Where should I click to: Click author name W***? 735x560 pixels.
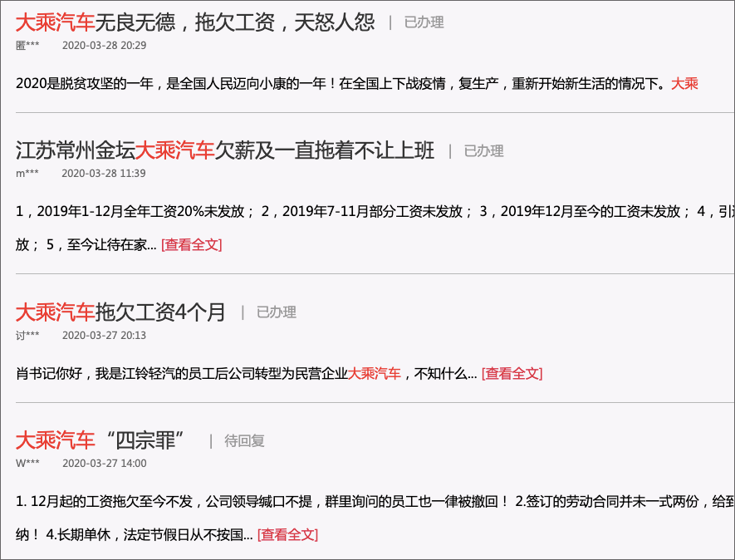pyautogui.click(x=27, y=463)
